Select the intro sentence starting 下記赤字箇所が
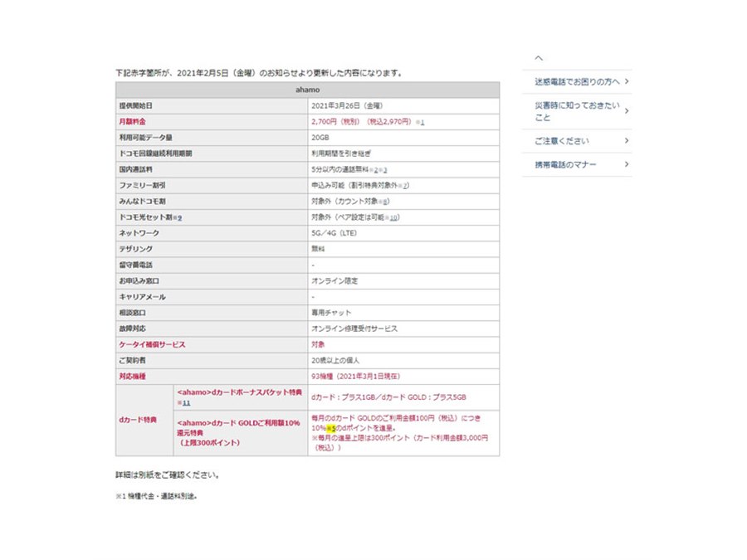Viewport: 747px width, 560px height. tap(259, 73)
